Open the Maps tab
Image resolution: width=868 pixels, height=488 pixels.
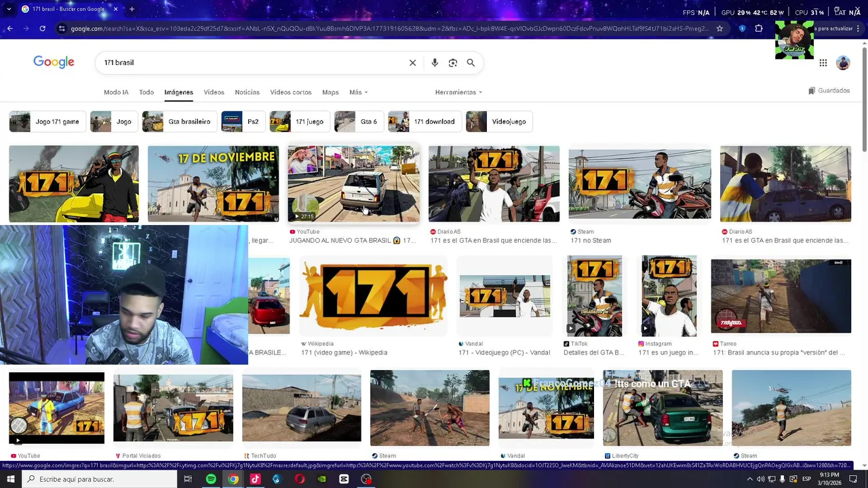pos(330,92)
